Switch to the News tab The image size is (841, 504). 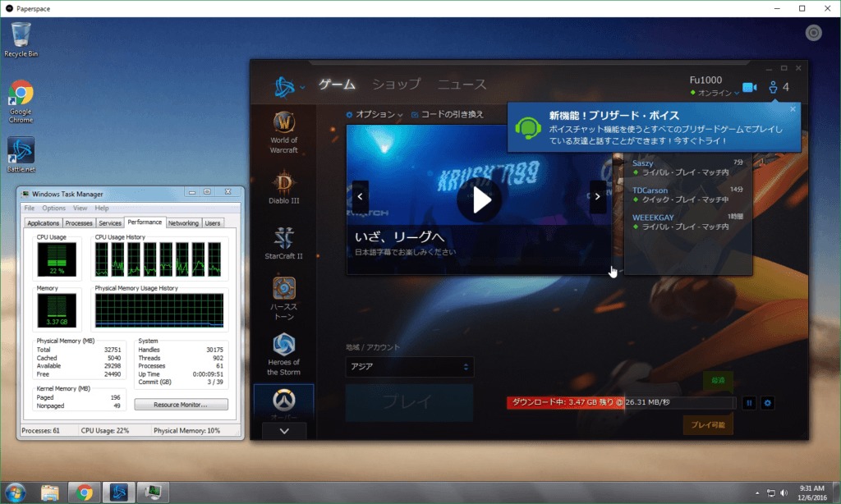tap(462, 85)
